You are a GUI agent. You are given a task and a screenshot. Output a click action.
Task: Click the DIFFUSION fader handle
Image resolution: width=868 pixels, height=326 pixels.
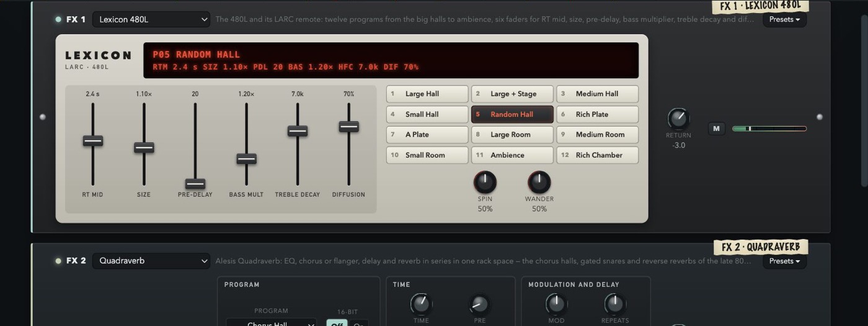click(x=348, y=127)
